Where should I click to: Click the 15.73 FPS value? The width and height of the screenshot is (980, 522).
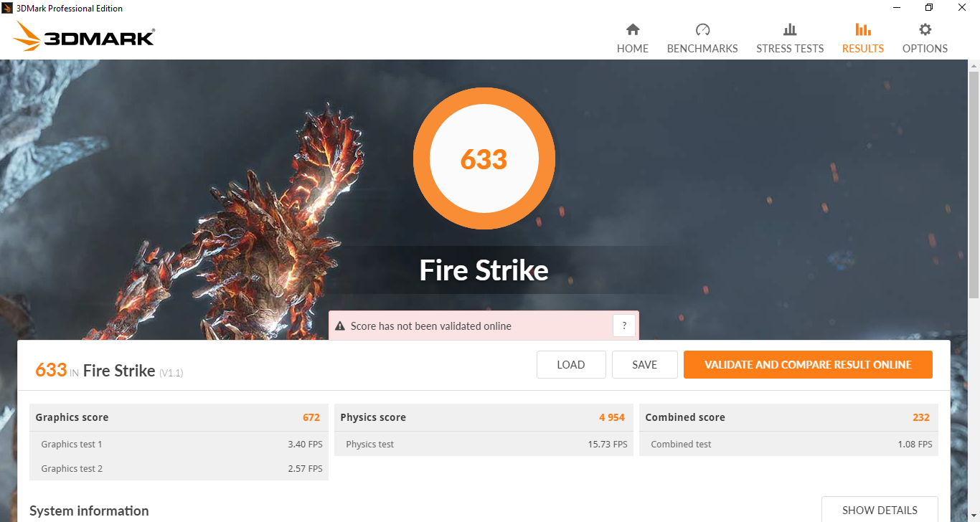click(x=608, y=444)
